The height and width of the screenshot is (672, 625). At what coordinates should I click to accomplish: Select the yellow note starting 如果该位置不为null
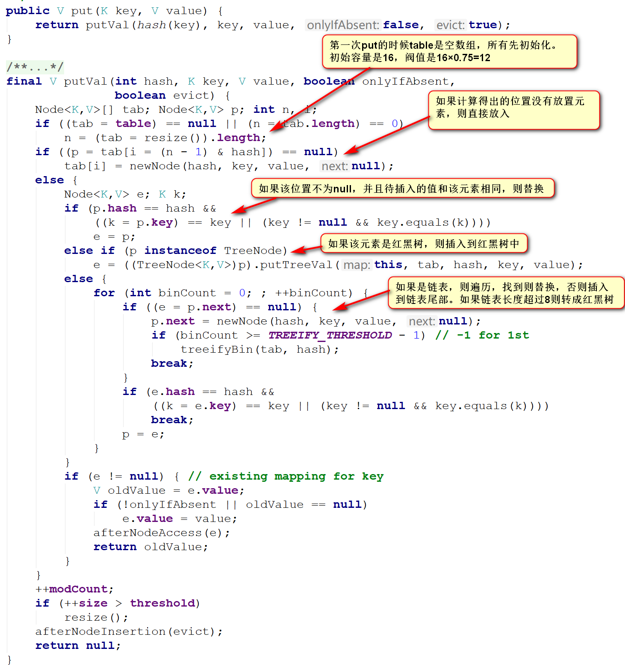402,189
